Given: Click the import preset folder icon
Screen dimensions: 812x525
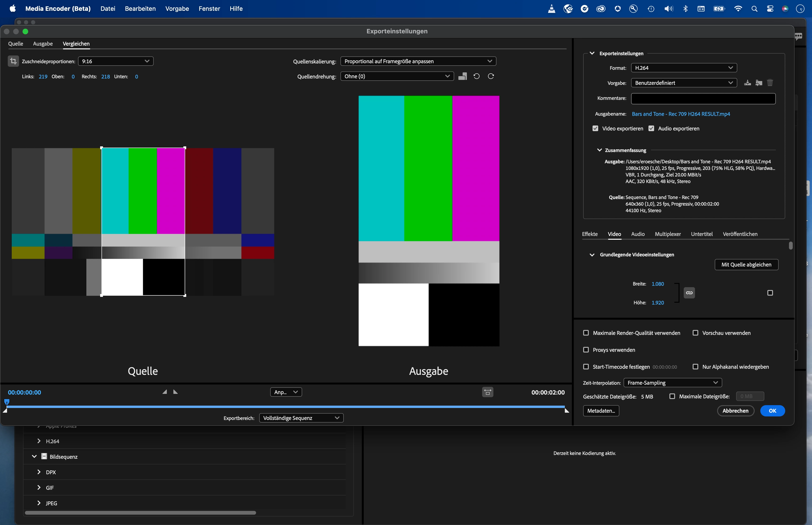Looking at the screenshot, I should pos(759,83).
